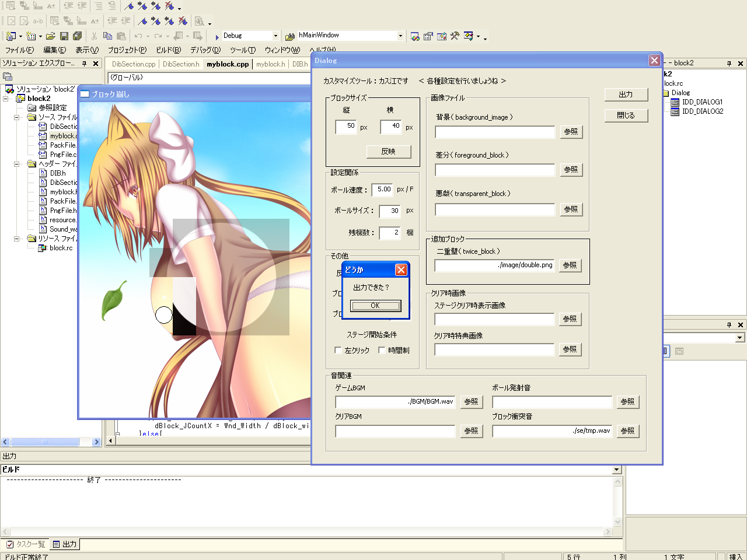This screenshot has width=747, height=560.
Task: Open the デバッグ(D) menu
Action: (205, 50)
